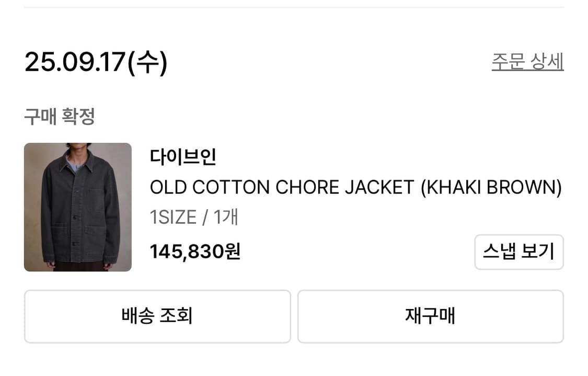Select the 1SIZE size text
Screen dimensions: 588x376
172,217
